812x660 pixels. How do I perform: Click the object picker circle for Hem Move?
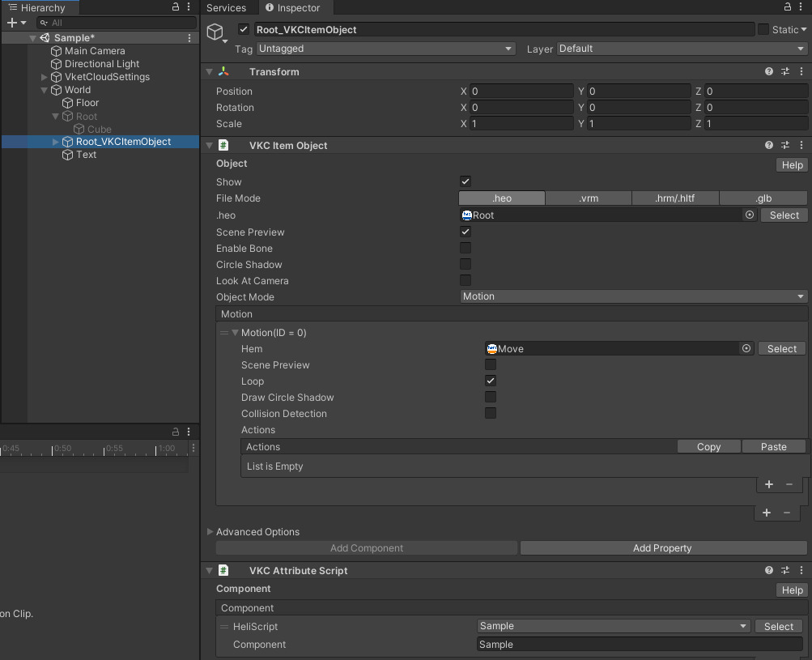pyautogui.click(x=746, y=349)
